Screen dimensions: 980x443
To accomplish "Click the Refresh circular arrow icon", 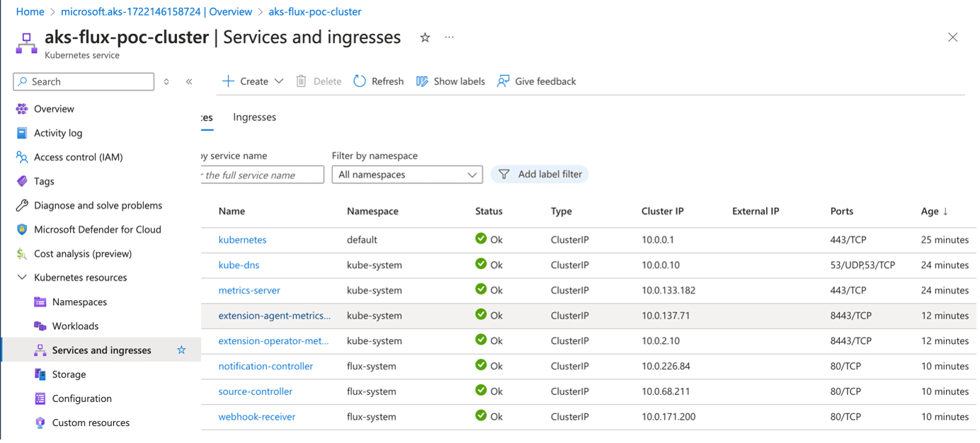I will point(360,81).
